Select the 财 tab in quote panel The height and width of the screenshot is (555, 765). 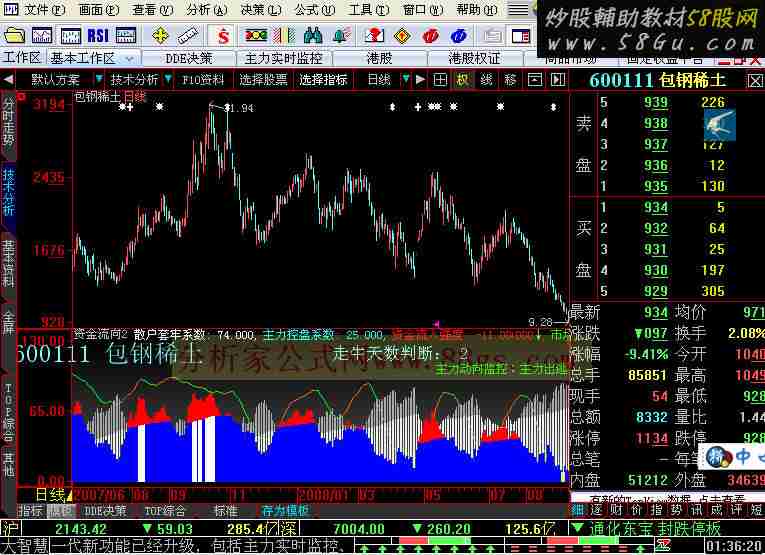pos(616,510)
